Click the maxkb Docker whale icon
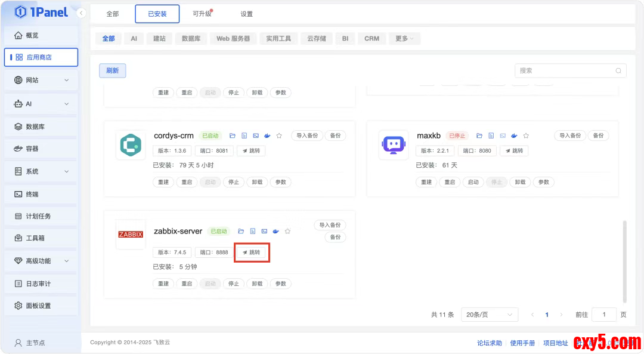This screenshot has width=644, height=354. pos(514,136)
